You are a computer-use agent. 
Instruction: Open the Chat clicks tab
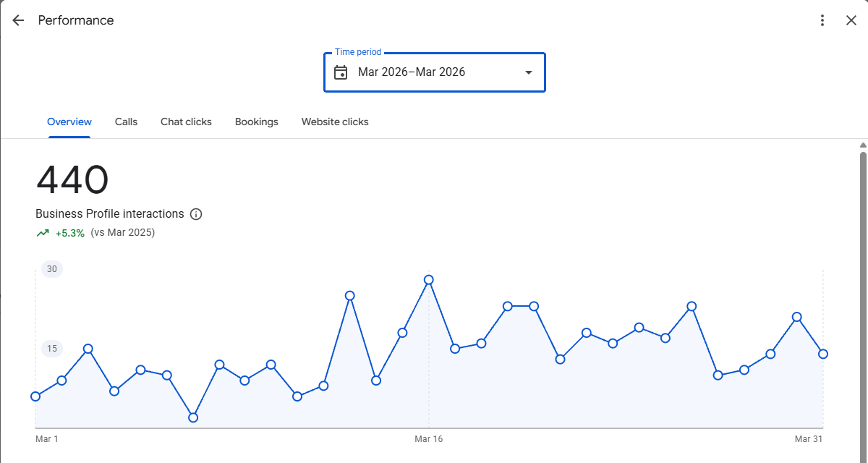186,122
